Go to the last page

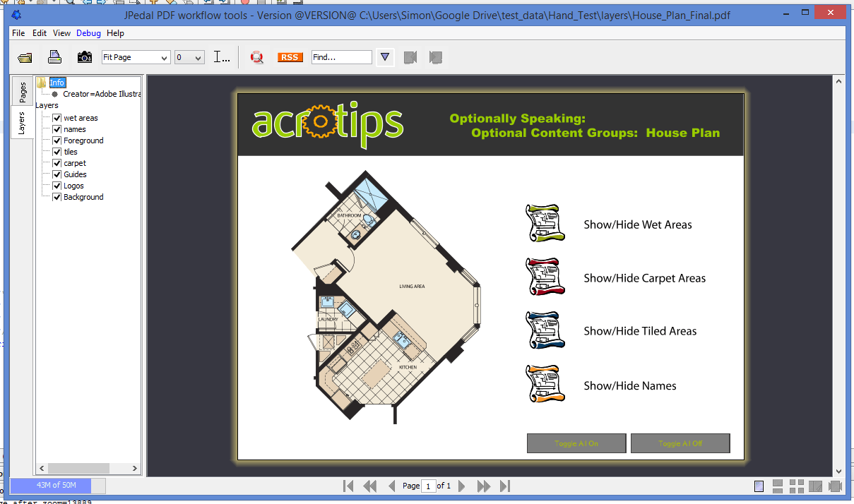click(505, 486)
